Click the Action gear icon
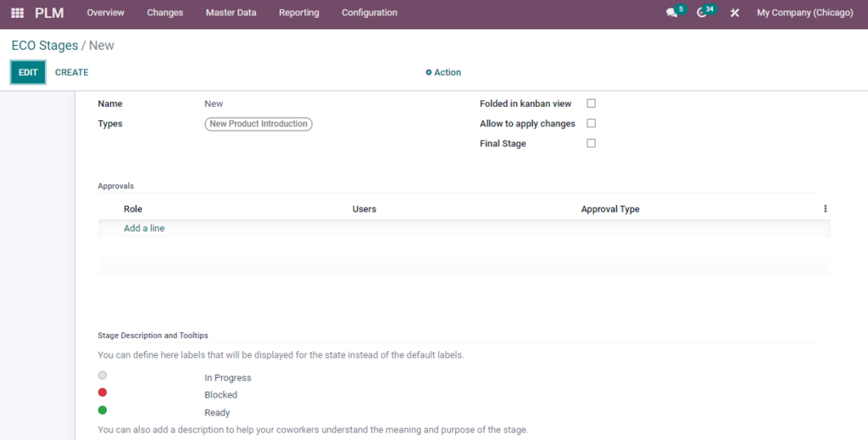Image resolution: width=868 pixels, height=440 pixels. (428, 73)
